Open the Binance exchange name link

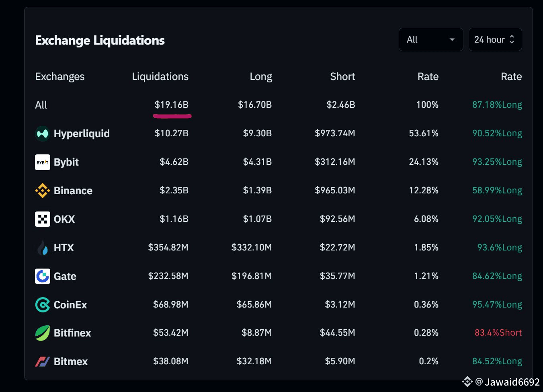[73, 191]
